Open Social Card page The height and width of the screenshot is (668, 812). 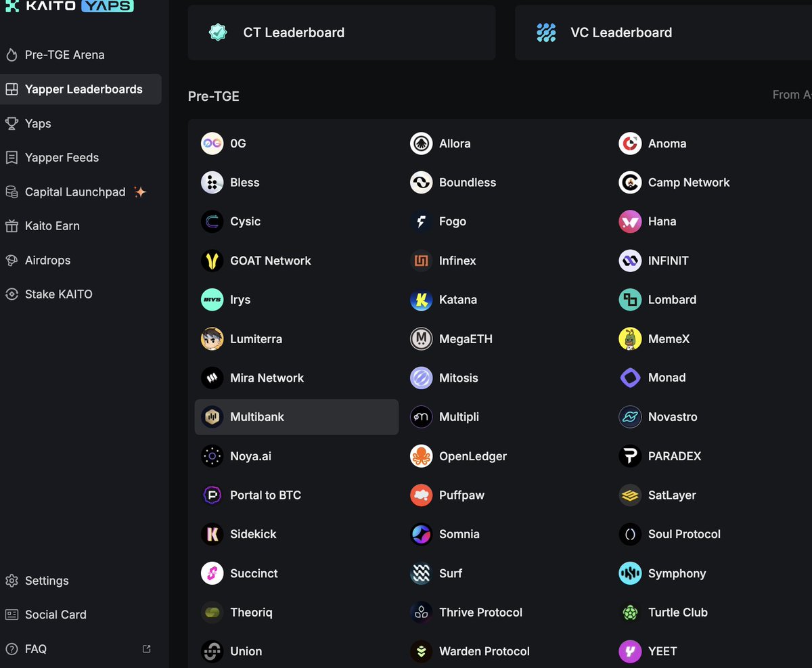click(81, 615)
